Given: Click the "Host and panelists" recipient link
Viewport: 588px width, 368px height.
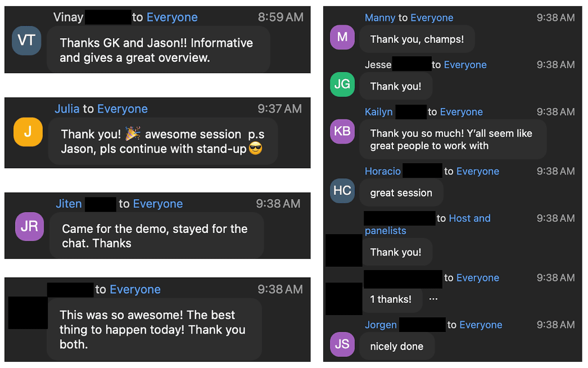Looking at the screenshot, I should point(469,219).
